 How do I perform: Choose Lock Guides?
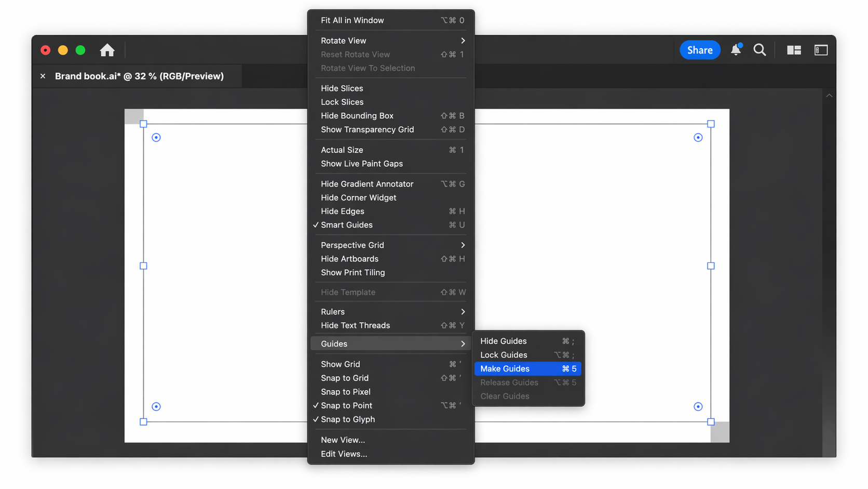527,355
